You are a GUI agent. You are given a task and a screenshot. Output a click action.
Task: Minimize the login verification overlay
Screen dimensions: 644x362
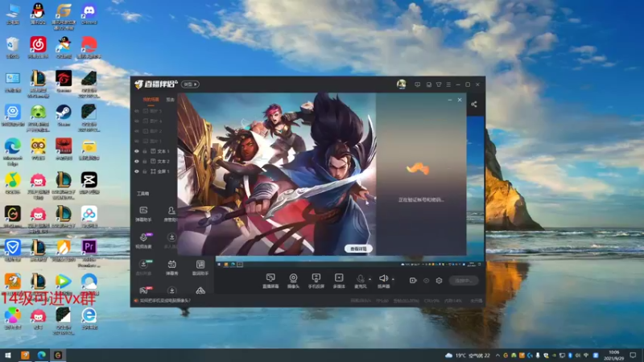[x=450, y=100]
